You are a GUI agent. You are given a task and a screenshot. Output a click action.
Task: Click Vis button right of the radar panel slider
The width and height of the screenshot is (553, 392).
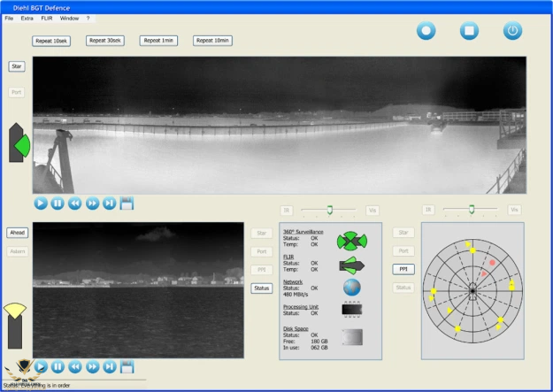(x=514, y=210)
